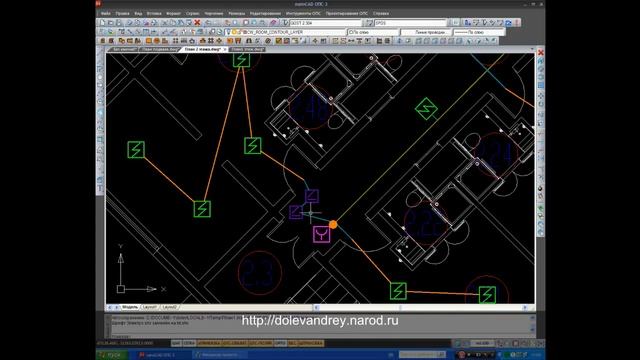Open the Файл menu
The height and width of the screenshot is (360, 640).
coord(105,13)
